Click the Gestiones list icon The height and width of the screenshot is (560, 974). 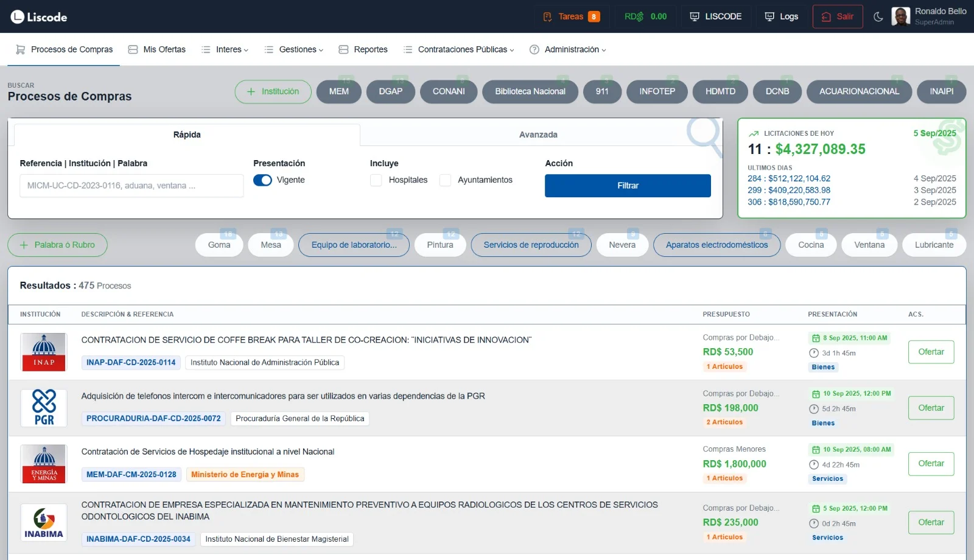268,49
